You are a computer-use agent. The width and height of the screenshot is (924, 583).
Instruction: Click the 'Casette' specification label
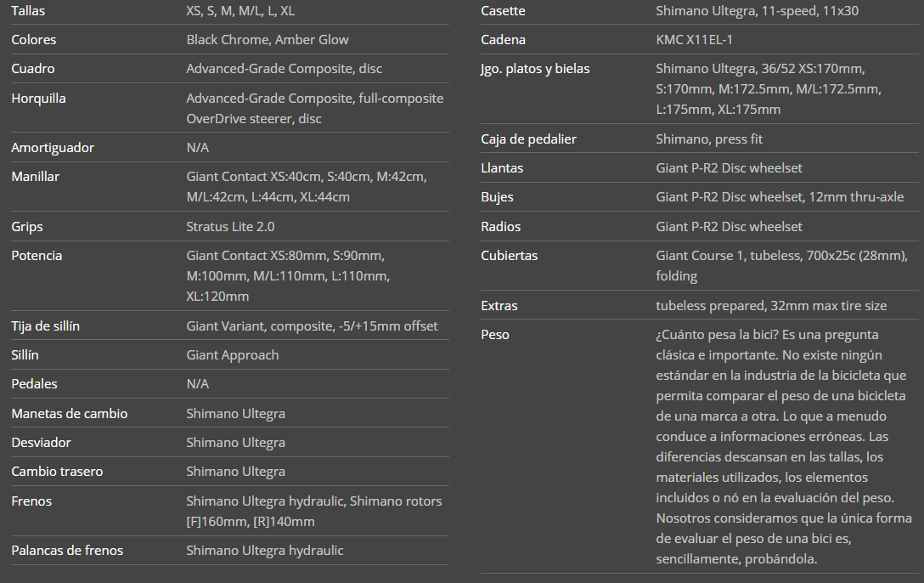503,11
